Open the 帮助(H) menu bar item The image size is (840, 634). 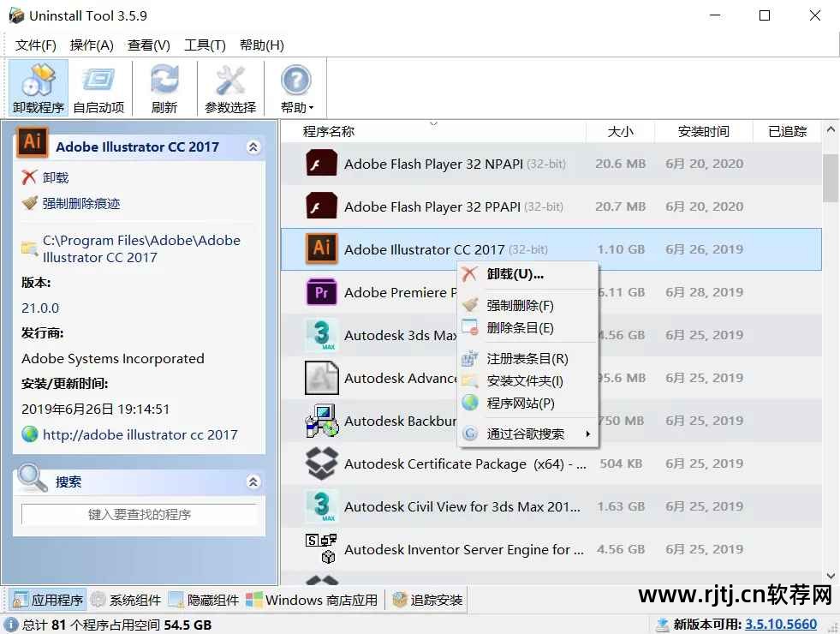click(x=261, y=45)
